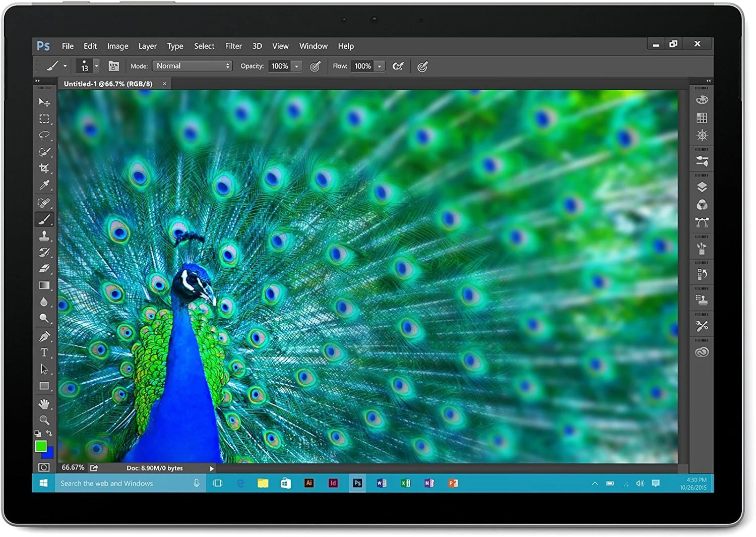Open the Layers panel icon
Image resolution: width=756 pixels, height=537 pixels.
coord(702,187)
